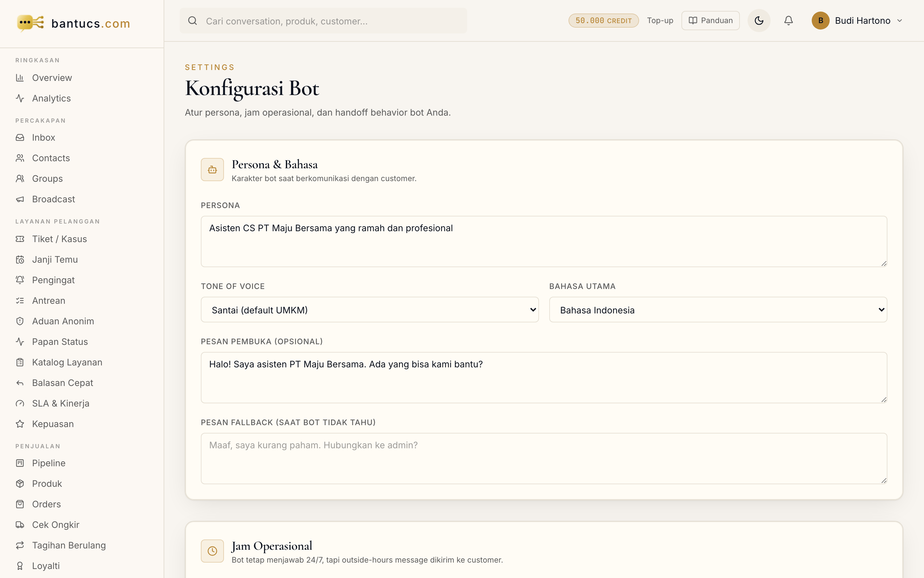The width and height of the screenshot is (924, 578).
Task: Open the Tone of Voice dropdown
Action: pos(370,310)
